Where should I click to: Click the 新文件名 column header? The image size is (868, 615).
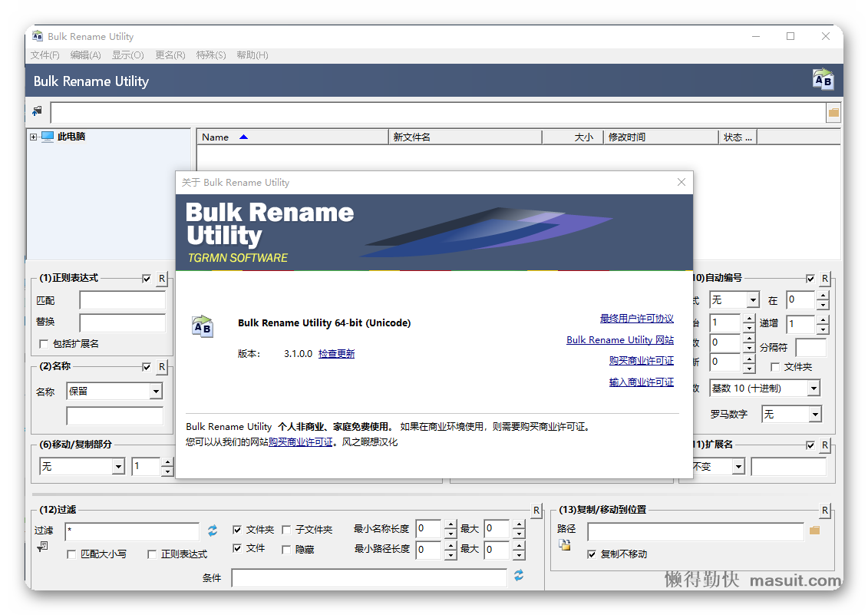point(465,137)
